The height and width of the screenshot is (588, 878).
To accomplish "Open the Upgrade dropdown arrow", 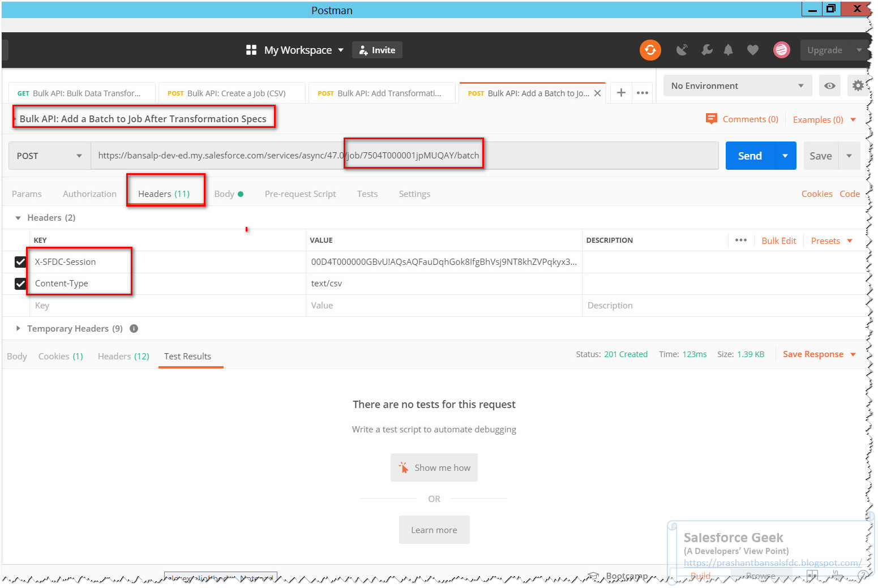I will click(859, 50).
